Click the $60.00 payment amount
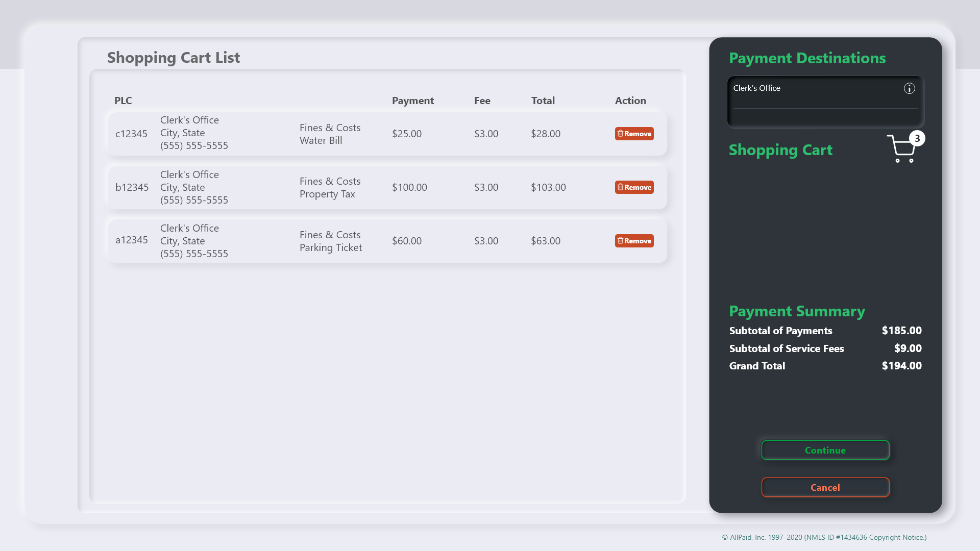Viewport: 980px width, 551px height. [x=407, y=241]
